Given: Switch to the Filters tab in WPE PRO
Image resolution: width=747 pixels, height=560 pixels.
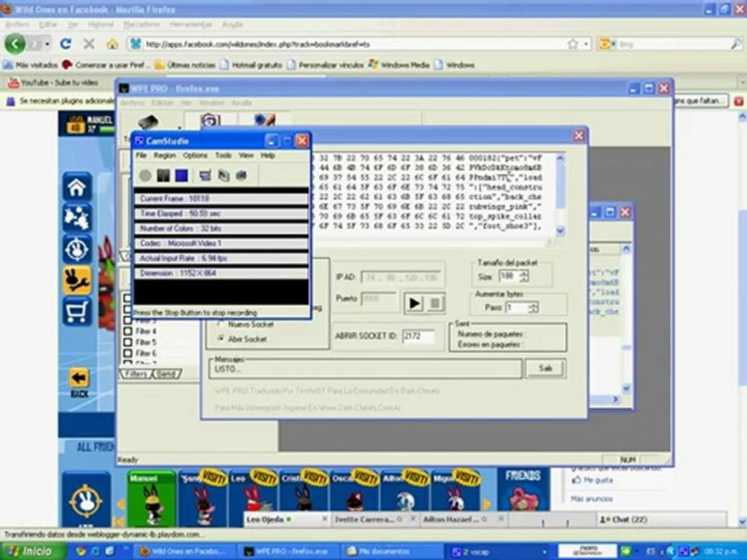Looking at the screenshot, I should 135,374.
